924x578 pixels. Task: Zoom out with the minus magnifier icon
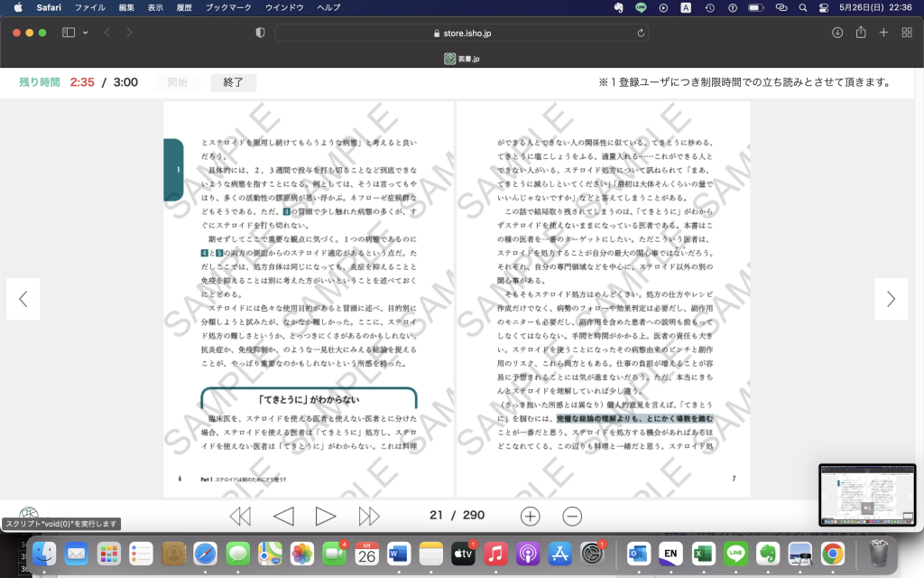coord(572,516)
